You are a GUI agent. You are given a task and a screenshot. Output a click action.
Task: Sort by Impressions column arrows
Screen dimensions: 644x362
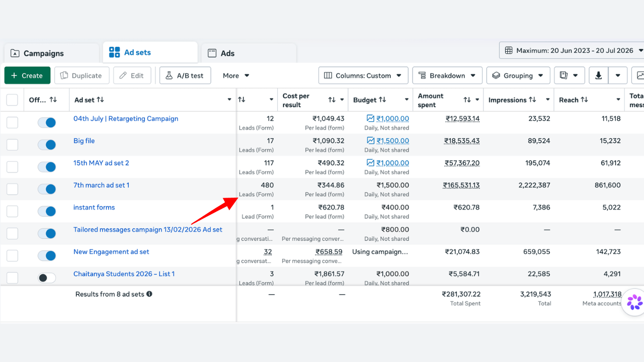click(533, 100)
